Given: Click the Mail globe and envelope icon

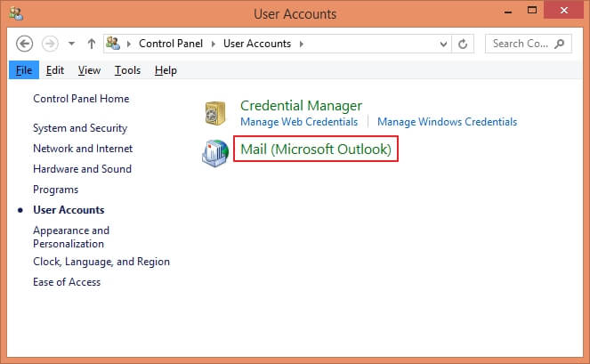Looking at the screenshot, I should (215, 153).
